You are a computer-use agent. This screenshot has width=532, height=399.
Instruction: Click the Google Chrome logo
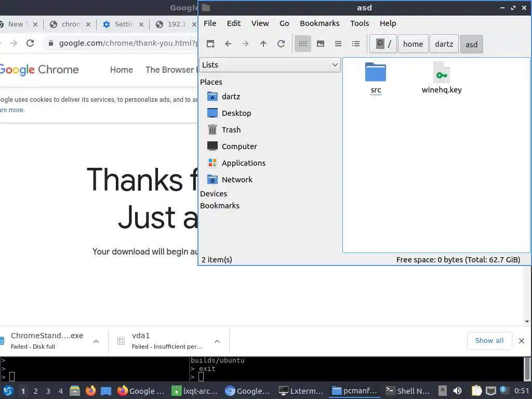[x=39, y=70]
